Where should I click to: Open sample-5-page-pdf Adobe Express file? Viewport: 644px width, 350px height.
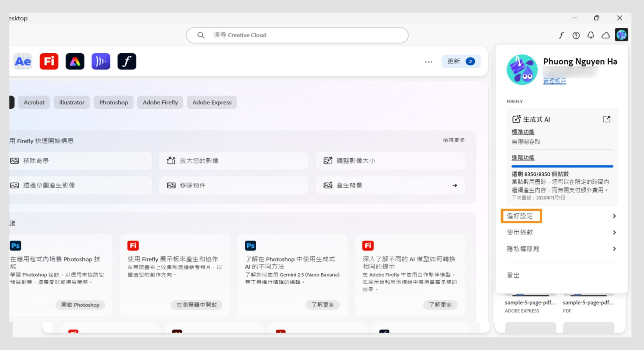tap(530, 302)
